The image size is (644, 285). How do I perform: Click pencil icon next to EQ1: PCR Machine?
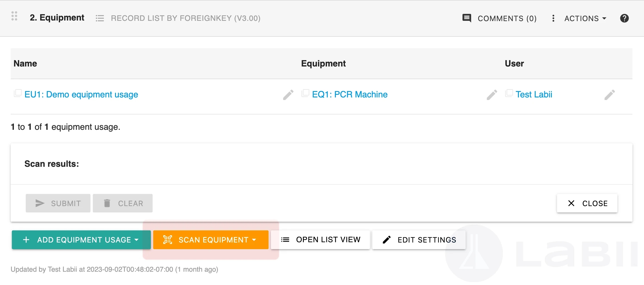(x=492, y=95)
